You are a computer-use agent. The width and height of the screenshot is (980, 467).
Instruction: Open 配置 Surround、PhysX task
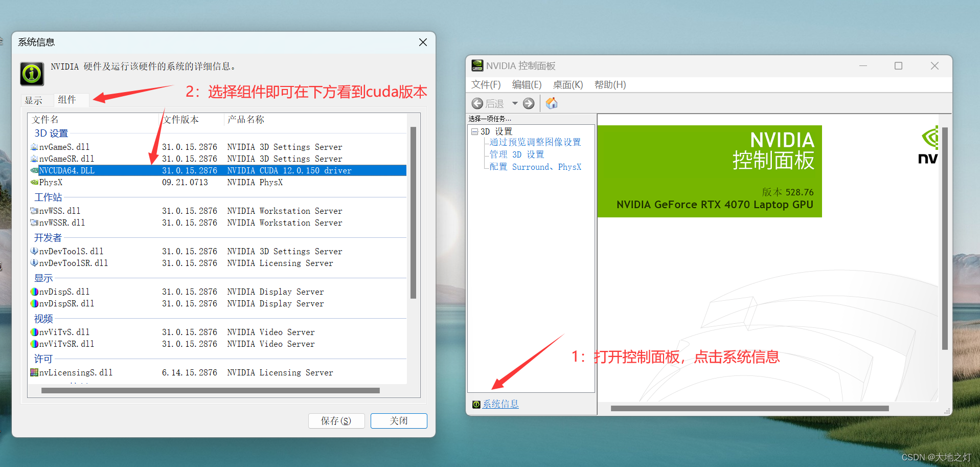[x=535, y=167]
